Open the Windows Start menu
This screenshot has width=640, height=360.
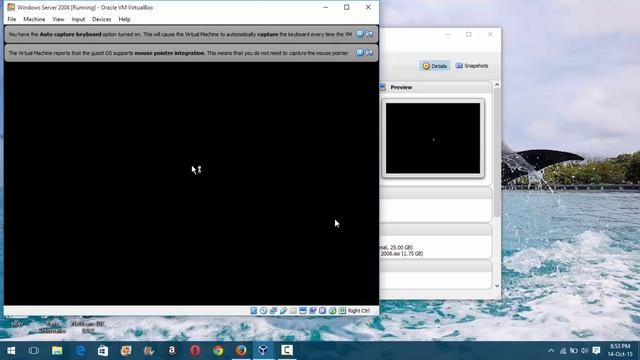click(x=11, y=350)
